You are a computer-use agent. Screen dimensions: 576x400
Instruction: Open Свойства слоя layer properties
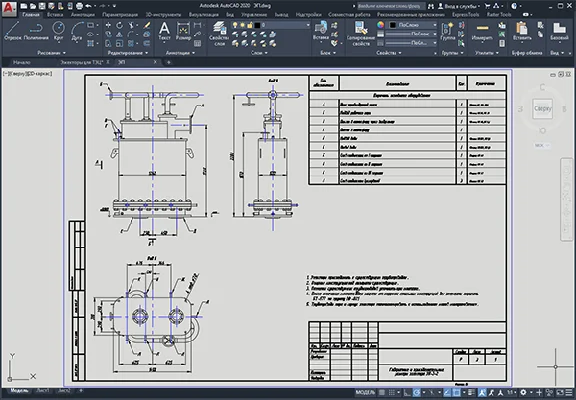pyautogui.click(x=219, y=33)
